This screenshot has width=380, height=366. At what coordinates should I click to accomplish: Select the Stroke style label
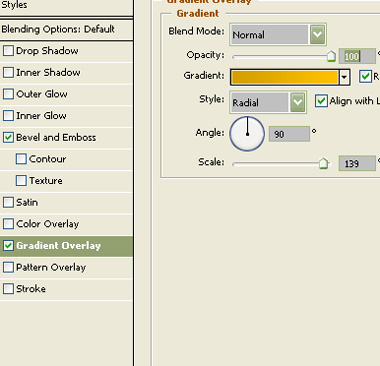(31, 289)
